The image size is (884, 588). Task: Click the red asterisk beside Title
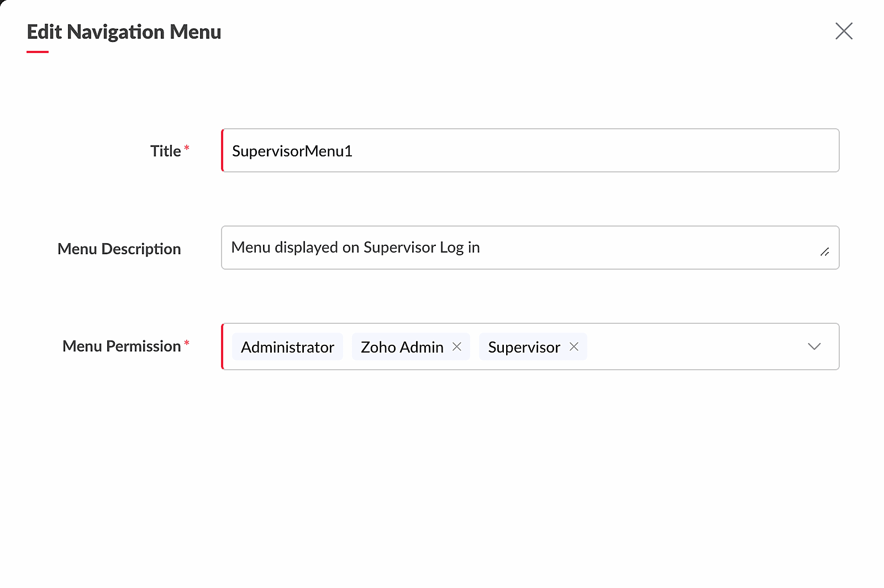(187, 148)
